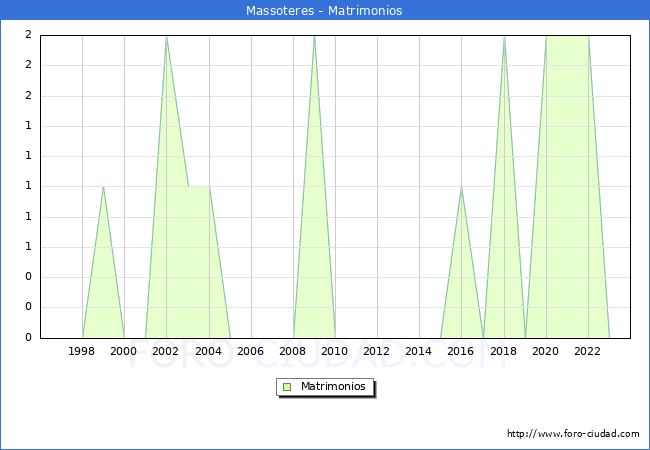
Task: Select the 2002 x-axis year label
Action: point(166,351)
